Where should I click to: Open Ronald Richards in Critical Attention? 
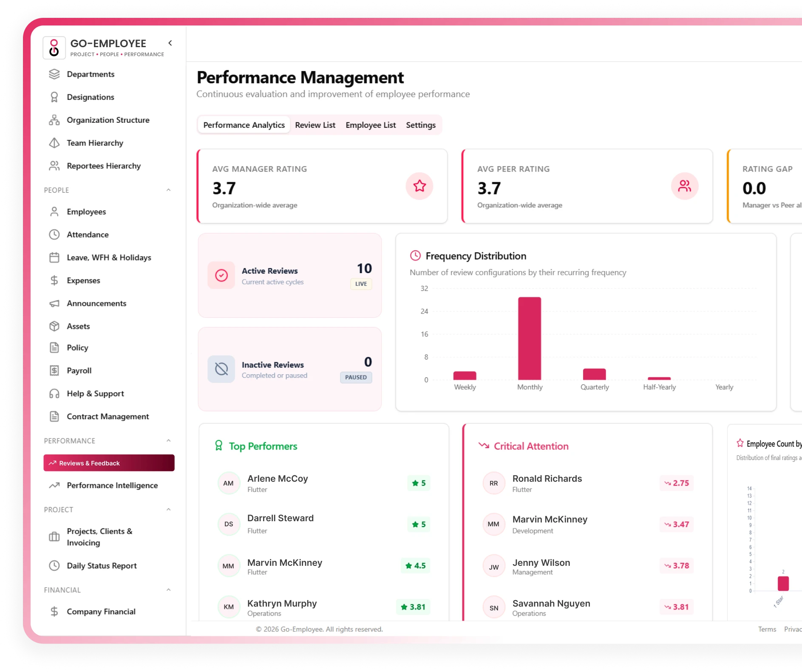click(x=589, y=483)
